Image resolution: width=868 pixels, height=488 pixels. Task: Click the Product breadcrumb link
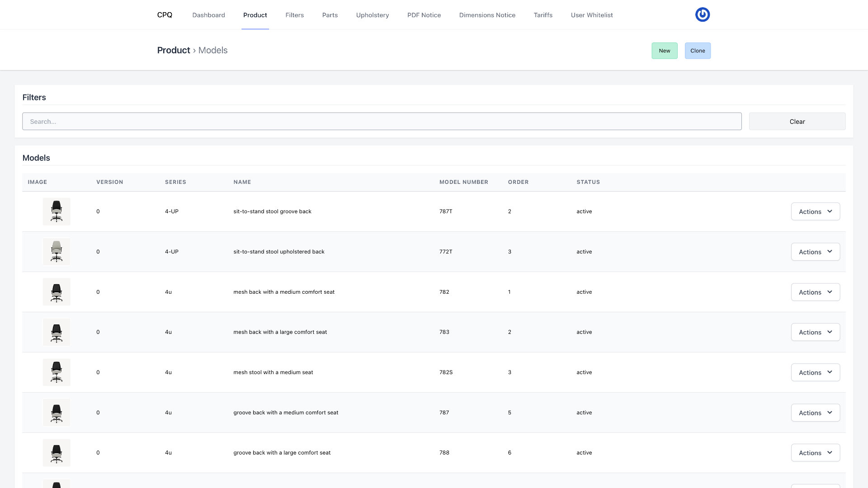click(x=173, y=50)
